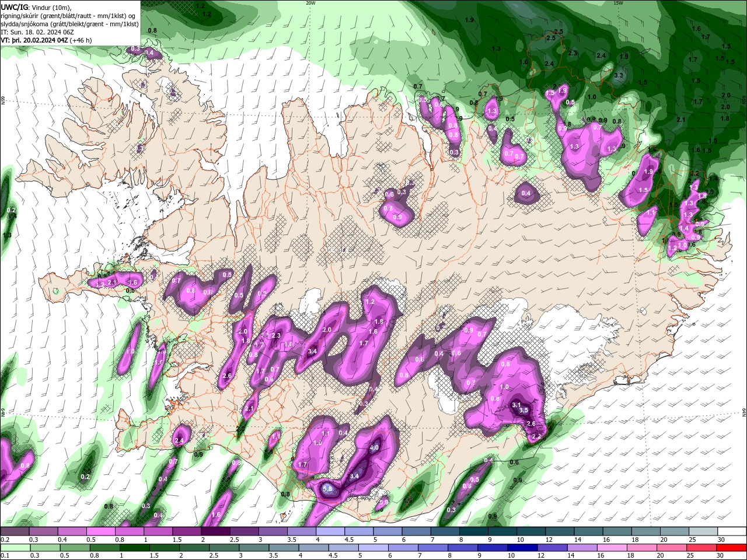
Task: Click the 64N latitude label at the right edge
Action: (x=744, y=412)
